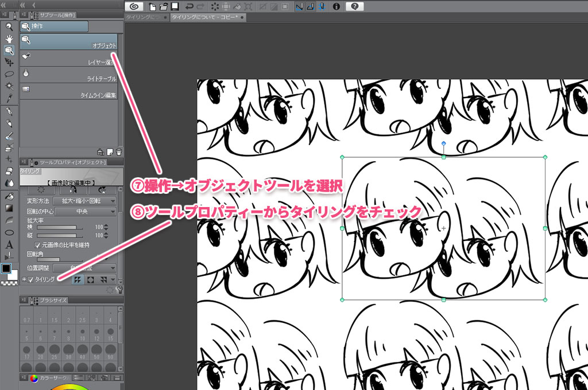This screenshot has width=588, height=390.
Task: Select the Magnifier zoom tool
Action: (x=9, y=26)
